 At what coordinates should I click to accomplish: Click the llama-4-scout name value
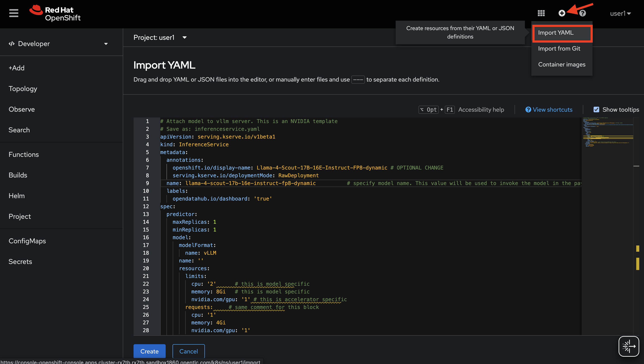click(250, 183)
